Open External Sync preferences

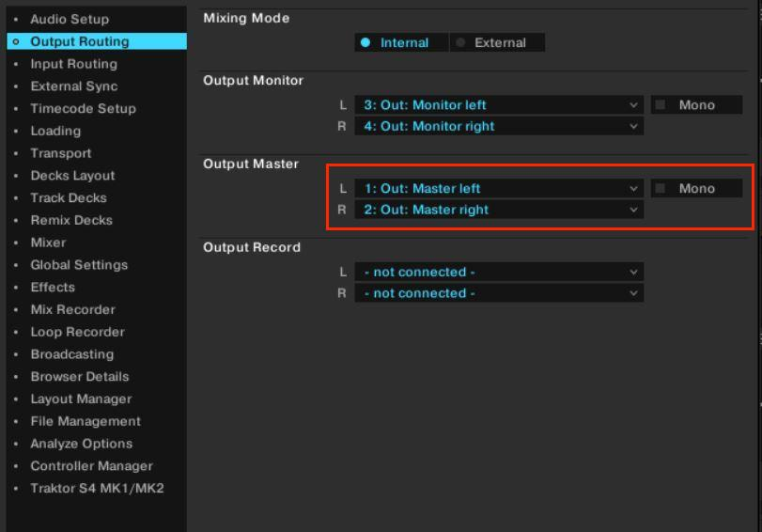(73, 86)
